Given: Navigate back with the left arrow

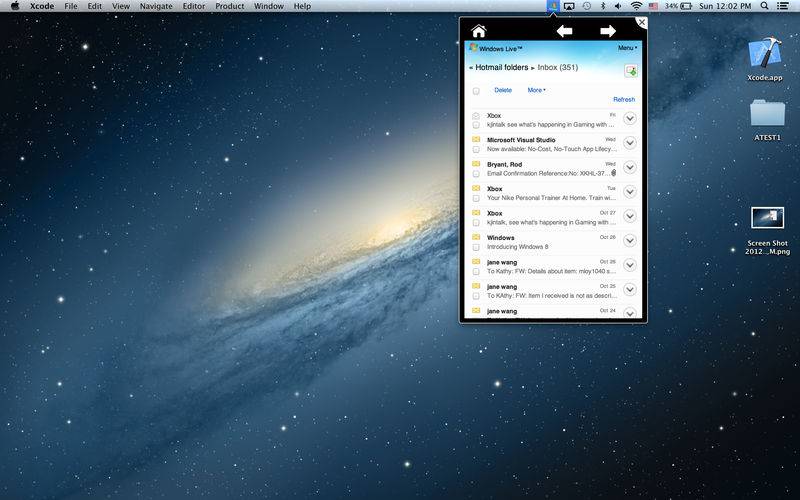Looking at the screenshot, I should click(564, 31).
